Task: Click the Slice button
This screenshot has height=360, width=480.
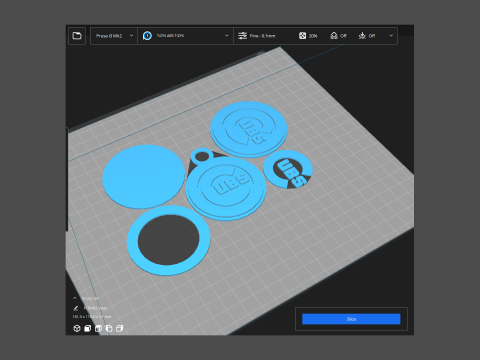Action: point(351,319)
